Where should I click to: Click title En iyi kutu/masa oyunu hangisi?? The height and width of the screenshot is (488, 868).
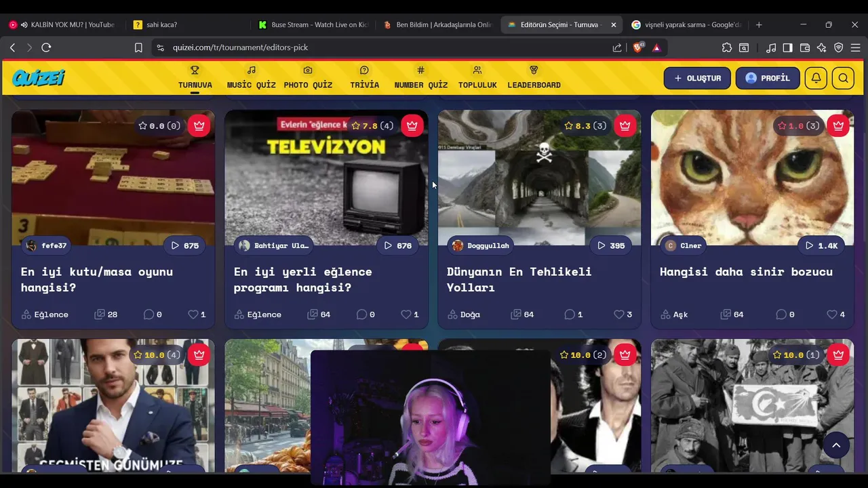tap(97, 279)
